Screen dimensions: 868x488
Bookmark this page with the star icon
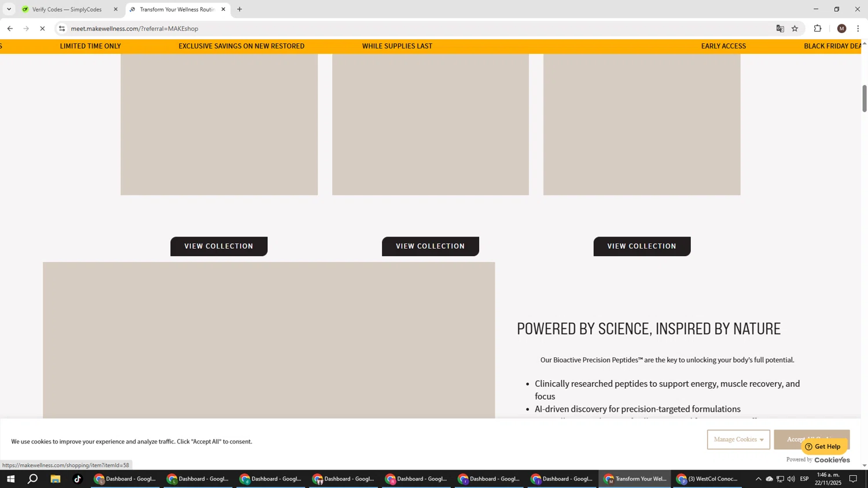(x=795, y=28)
